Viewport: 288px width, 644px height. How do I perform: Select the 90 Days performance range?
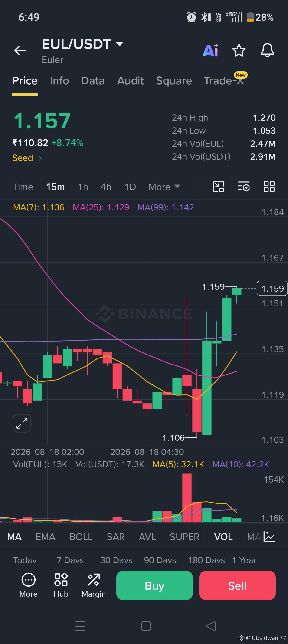coord(160,560)
